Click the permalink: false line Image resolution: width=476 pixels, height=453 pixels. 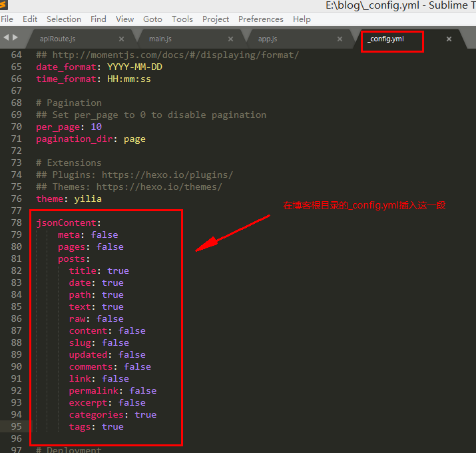click(113, 391)
